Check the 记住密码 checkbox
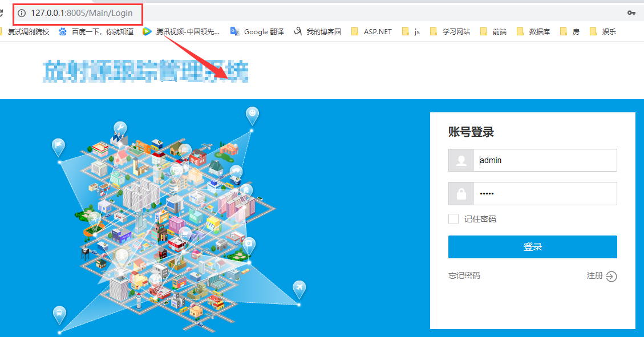 click(453, 219)
